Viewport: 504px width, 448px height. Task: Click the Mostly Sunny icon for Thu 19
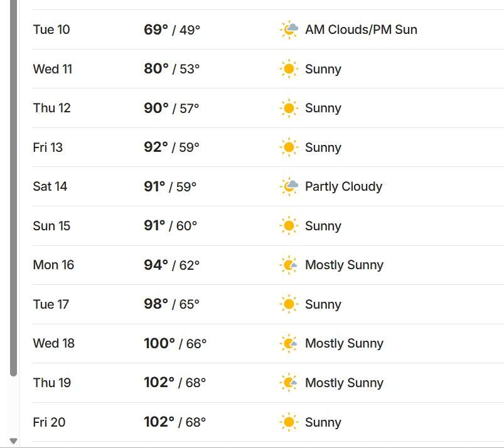pyautogui.click(x=289, y=383)
